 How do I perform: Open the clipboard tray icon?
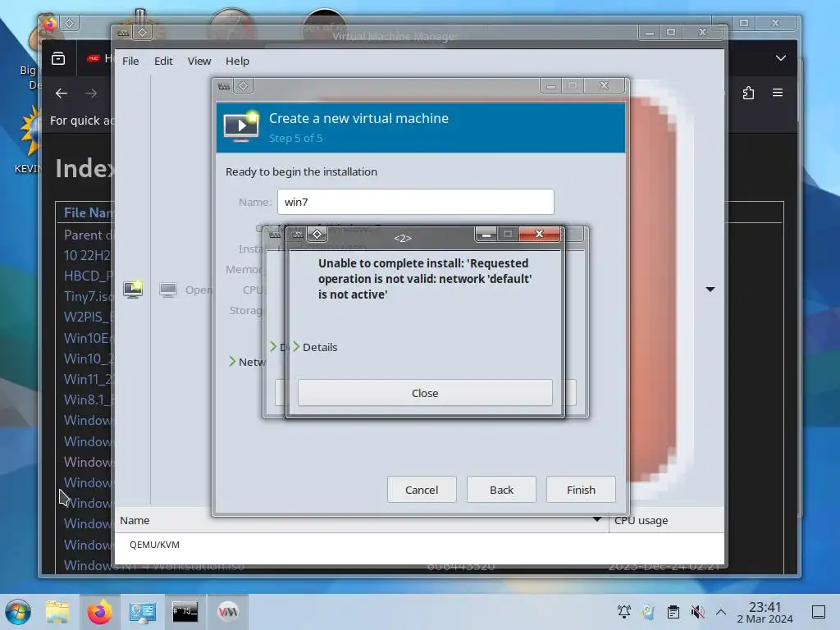pos(673,611)
